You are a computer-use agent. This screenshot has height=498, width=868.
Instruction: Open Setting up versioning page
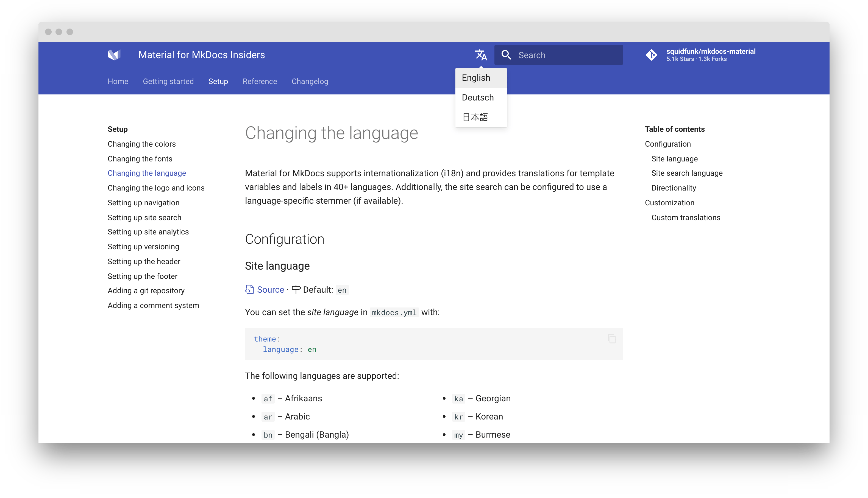[143, 247]
